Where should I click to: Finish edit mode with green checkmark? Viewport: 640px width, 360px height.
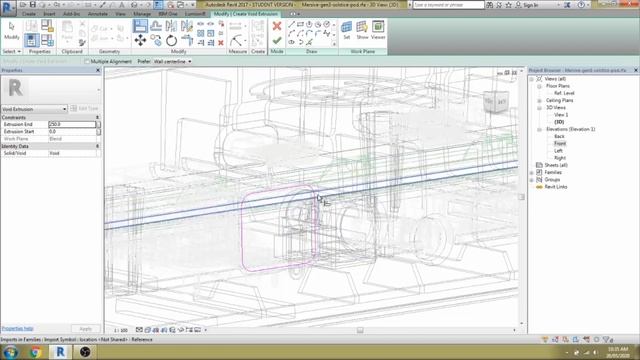(277, 40)
